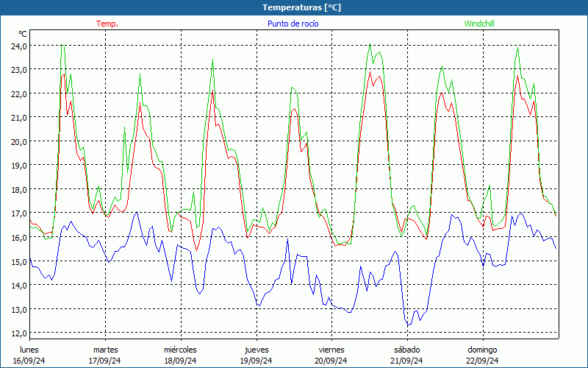Image resolution: width=588 pixels, height=368 pixels.
Task: Click the '16,0' y-axis value
Action: point(19,238)
